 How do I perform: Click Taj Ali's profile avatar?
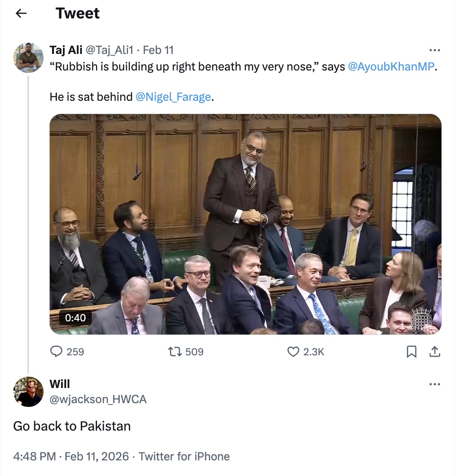point(28,58)
